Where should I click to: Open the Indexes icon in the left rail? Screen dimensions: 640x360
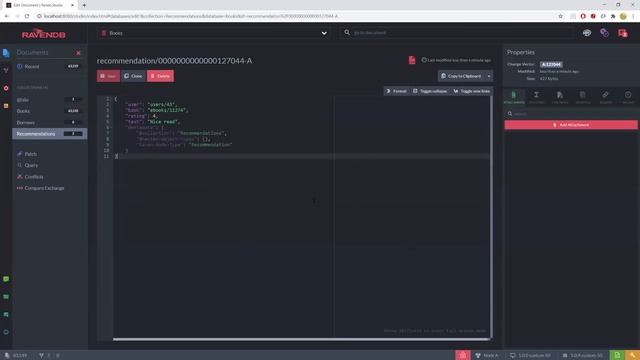coord(6,71)
